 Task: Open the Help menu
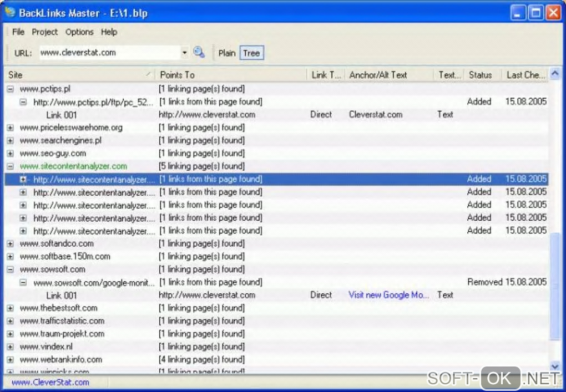point(109,32)
